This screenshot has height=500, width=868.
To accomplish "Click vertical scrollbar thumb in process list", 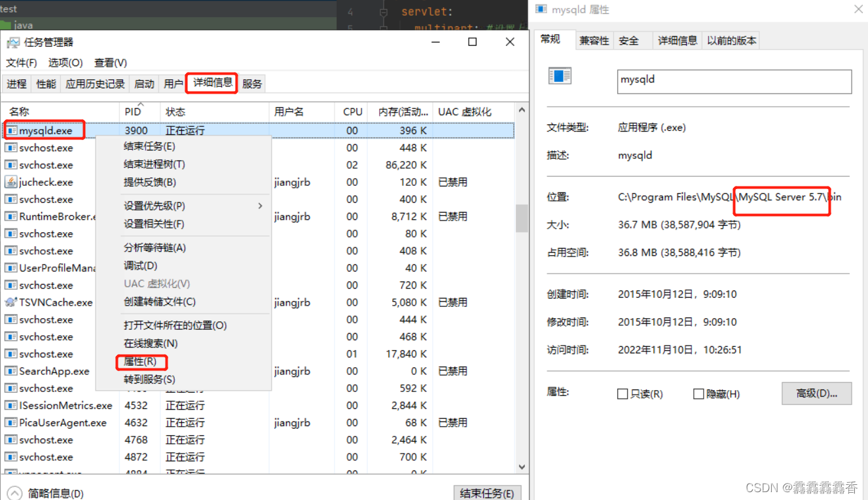I will click(x=522, y=219).
